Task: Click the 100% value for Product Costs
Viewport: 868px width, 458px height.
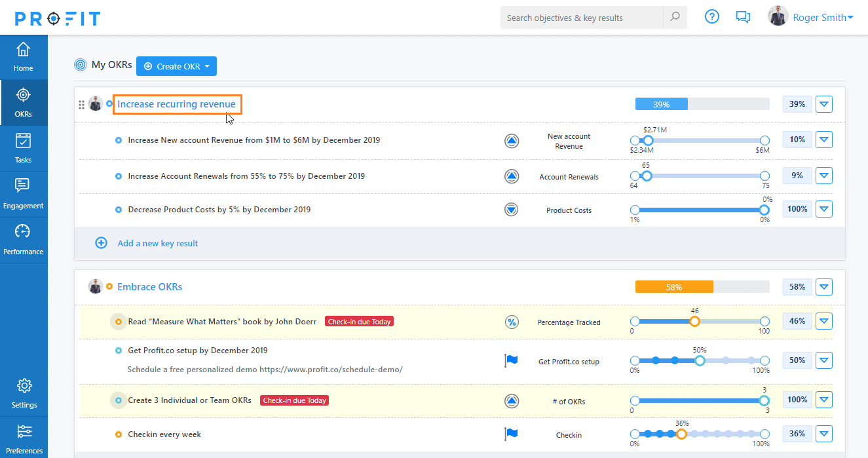Action: pyautogui.click(x=797, y=209)
